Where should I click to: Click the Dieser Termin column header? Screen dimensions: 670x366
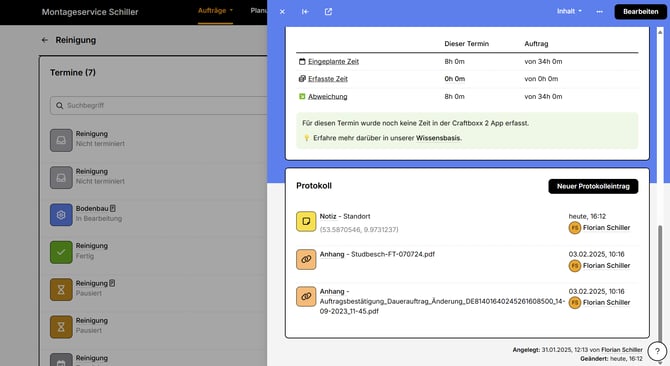pyautogui.click(x=466, y=44)
